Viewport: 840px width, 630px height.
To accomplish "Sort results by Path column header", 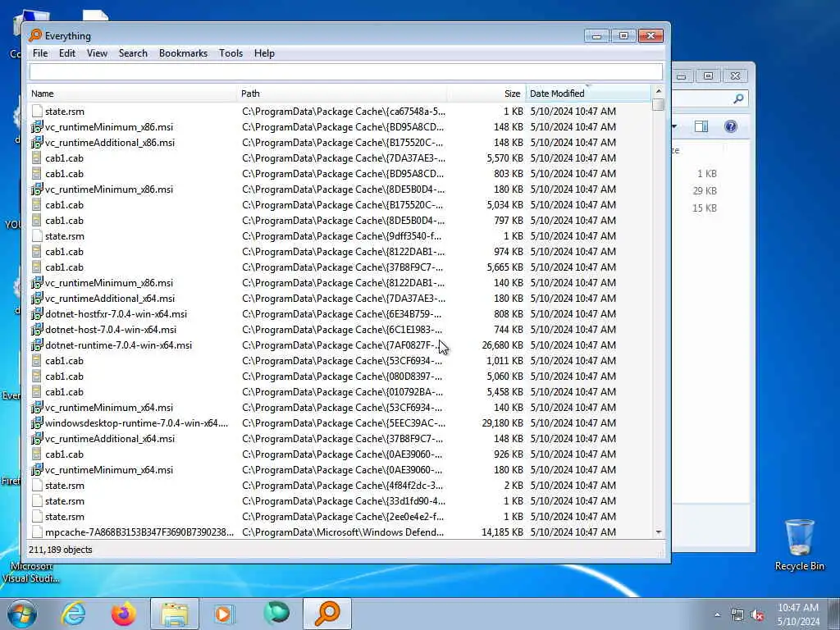I will (341, 94).
